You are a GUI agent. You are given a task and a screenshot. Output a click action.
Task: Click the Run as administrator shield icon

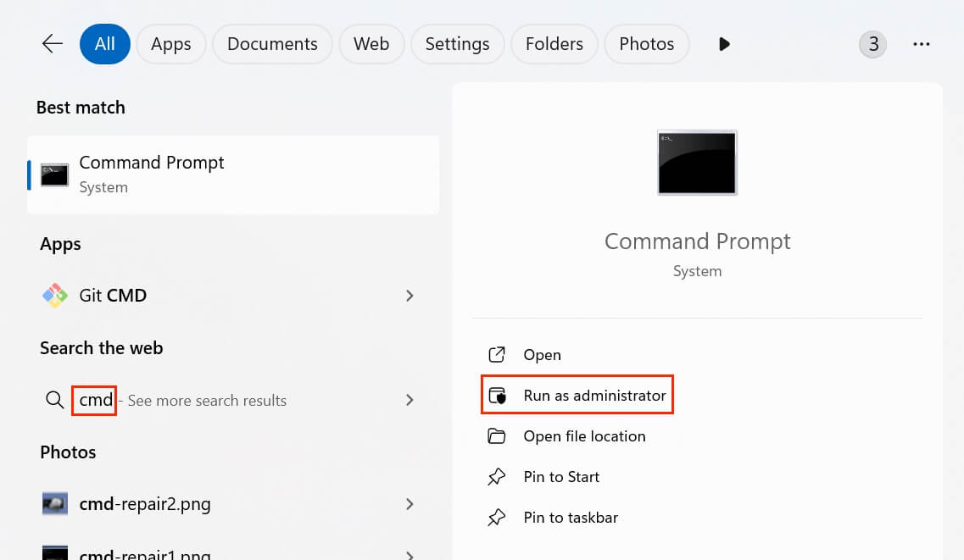[x=498, y=395]
